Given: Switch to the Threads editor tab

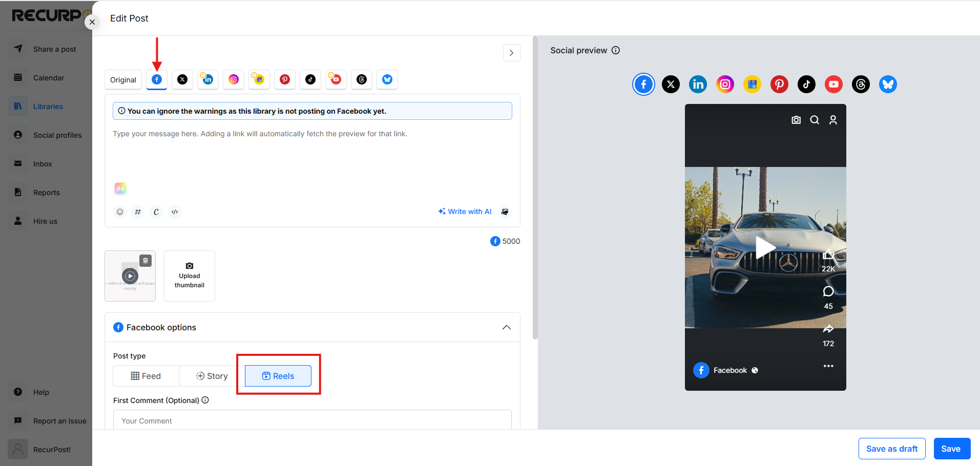Looking at the screenshot, I should pyautogui.click(x=362, y=79).
